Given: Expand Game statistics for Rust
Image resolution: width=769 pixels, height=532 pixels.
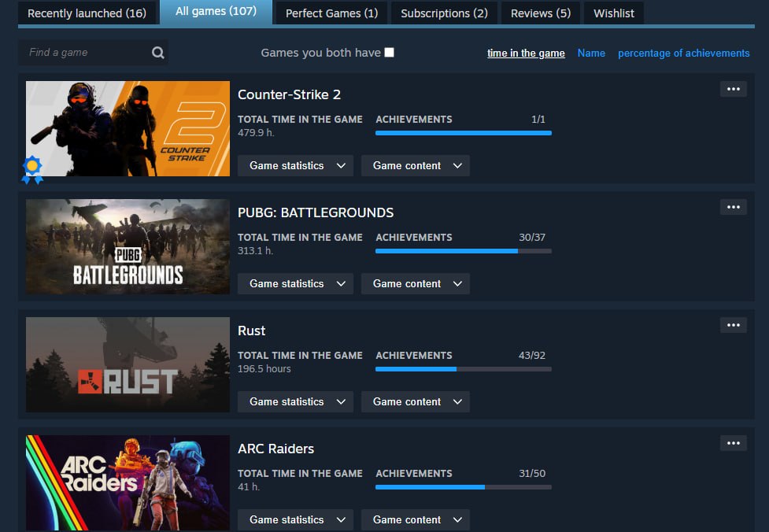Looking at the screenshot, I should [295, 402].
